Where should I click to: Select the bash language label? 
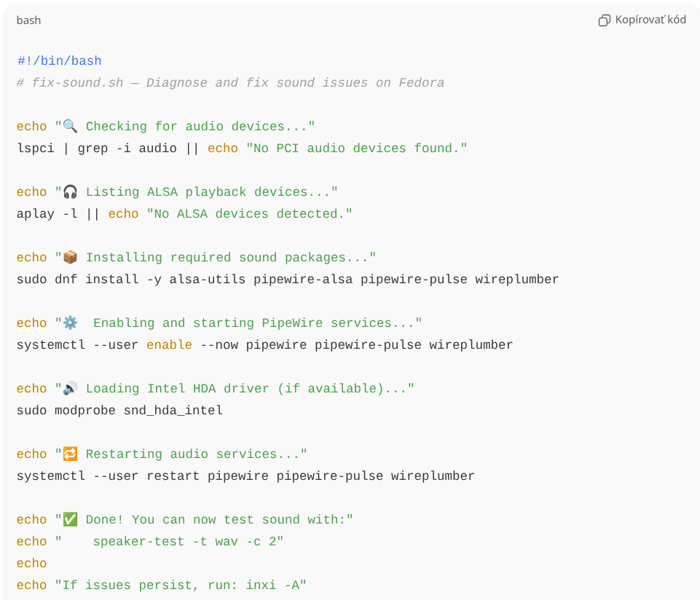coord(28,20)
